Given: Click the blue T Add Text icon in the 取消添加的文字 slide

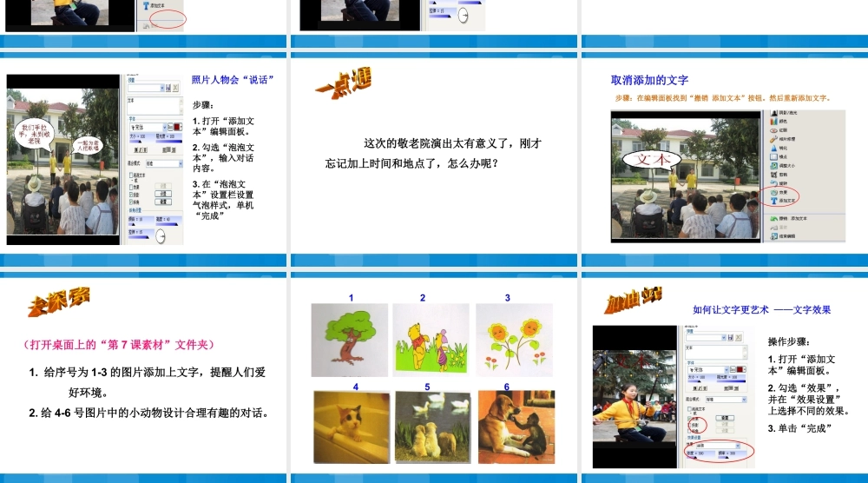Looking at the screenshot, I should [x=774, y=201].
